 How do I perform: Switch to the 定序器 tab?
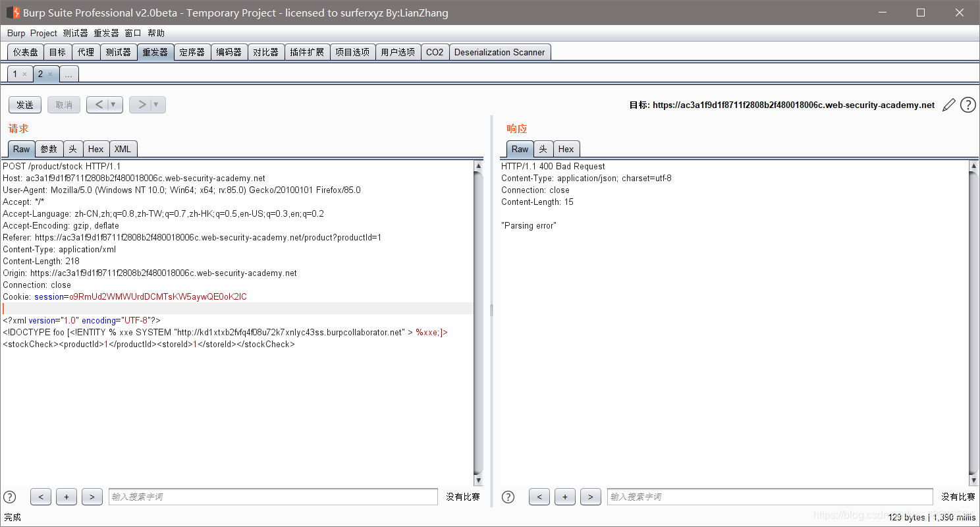pos(192,52)
